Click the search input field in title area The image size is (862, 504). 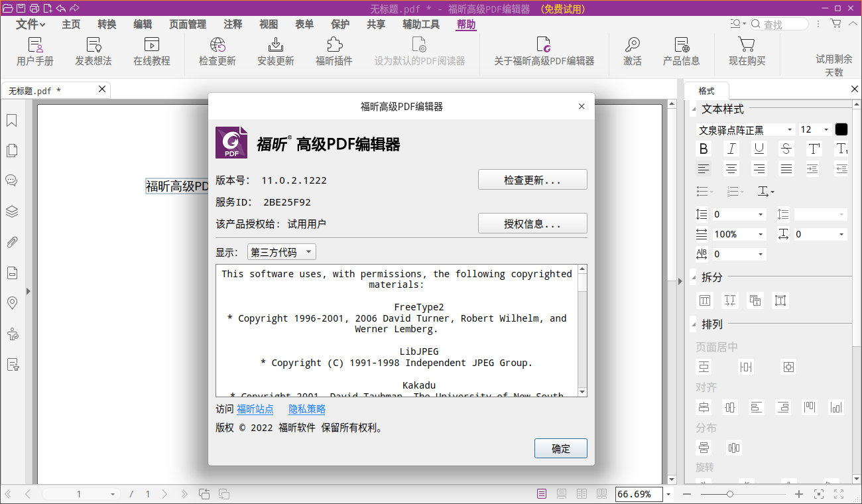point(784,25)
